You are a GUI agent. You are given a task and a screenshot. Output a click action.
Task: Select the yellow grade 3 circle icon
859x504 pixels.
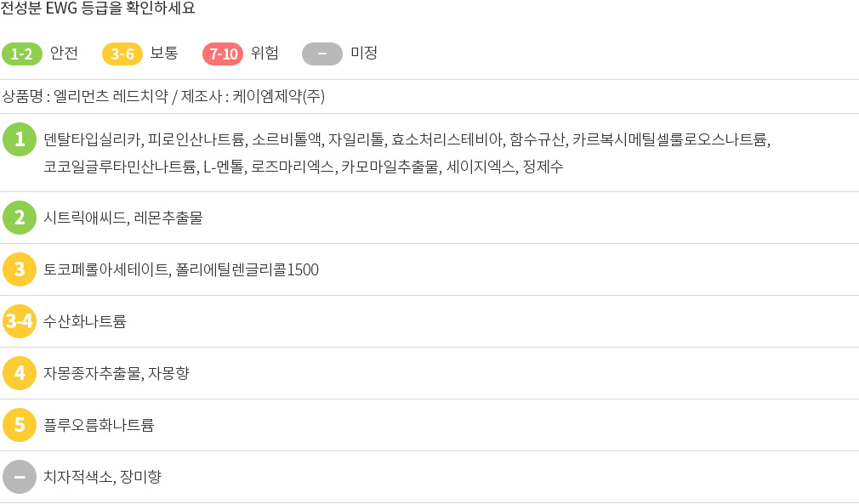(x=20, y=269)
